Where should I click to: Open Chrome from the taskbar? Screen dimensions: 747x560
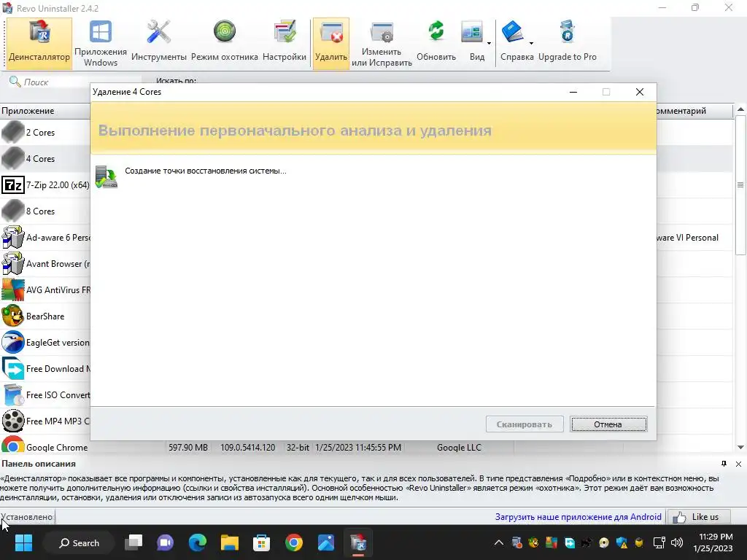click(293, 542)
